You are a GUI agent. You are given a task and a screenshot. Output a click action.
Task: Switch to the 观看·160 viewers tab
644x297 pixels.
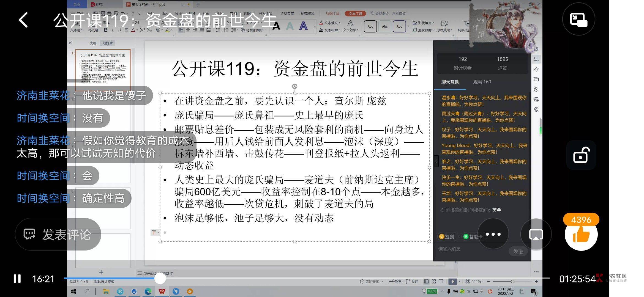[x=482, y=82]
